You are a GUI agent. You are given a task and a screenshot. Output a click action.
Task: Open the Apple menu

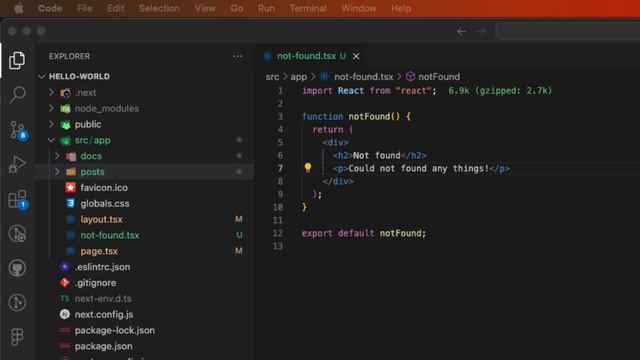(19, 8)
